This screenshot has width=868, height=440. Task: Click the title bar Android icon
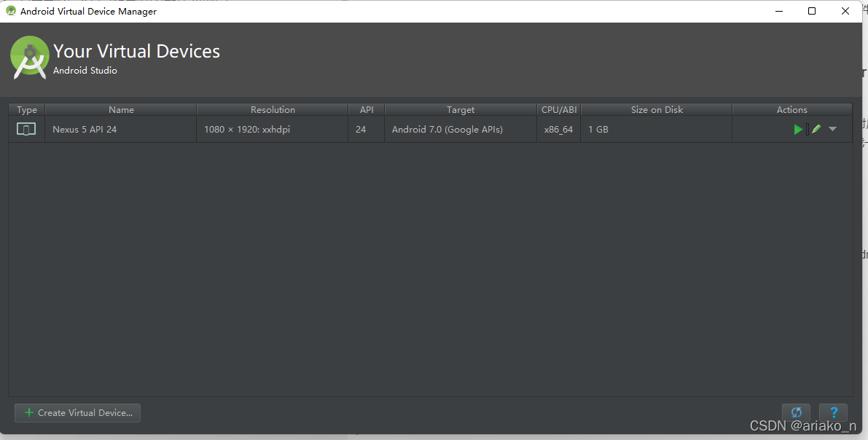click(10, 11)
